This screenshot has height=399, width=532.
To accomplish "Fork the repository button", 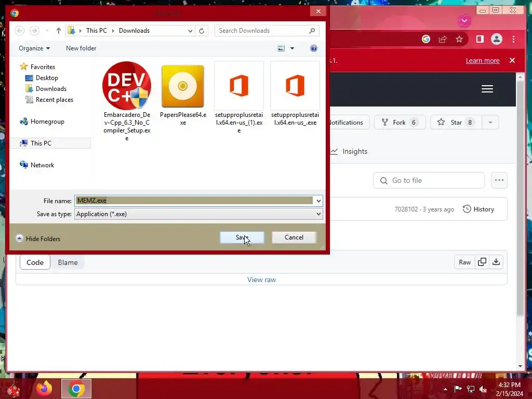I will [x=400, y=123].
